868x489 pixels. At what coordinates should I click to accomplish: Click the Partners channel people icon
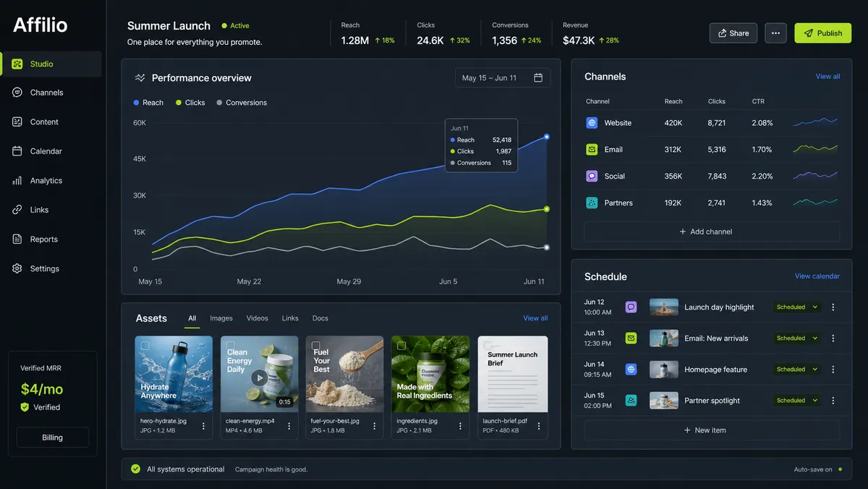coord(592,203)
